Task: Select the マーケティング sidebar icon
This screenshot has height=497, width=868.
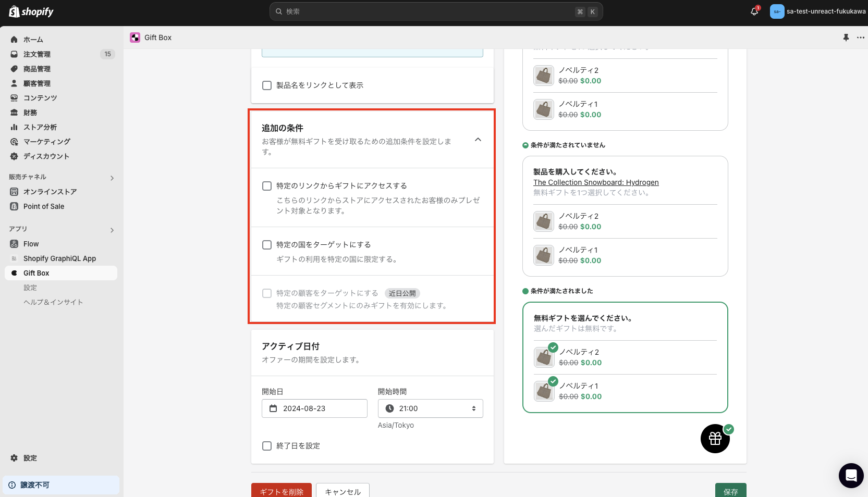Action: point(14,142)
